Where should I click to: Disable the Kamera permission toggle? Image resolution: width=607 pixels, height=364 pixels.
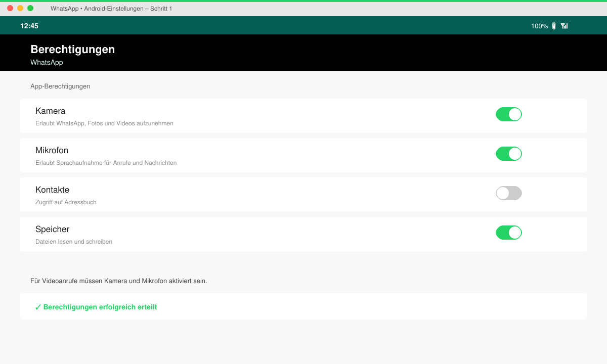508,114
